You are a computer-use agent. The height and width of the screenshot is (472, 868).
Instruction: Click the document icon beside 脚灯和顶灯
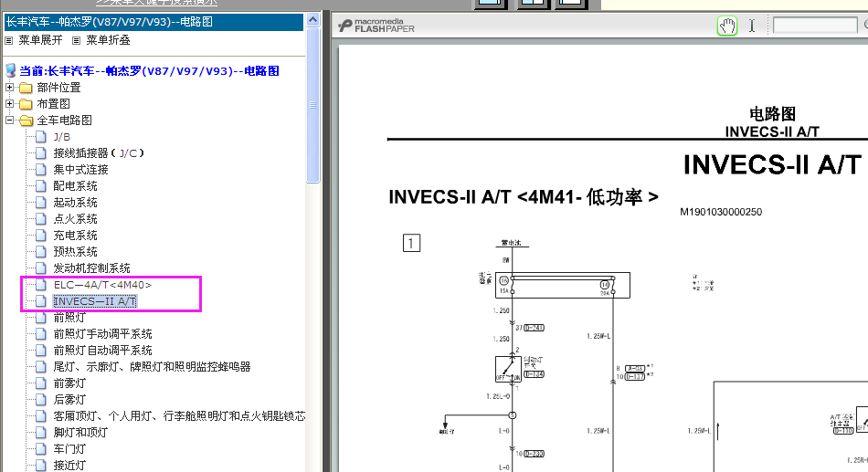point(40,432)
